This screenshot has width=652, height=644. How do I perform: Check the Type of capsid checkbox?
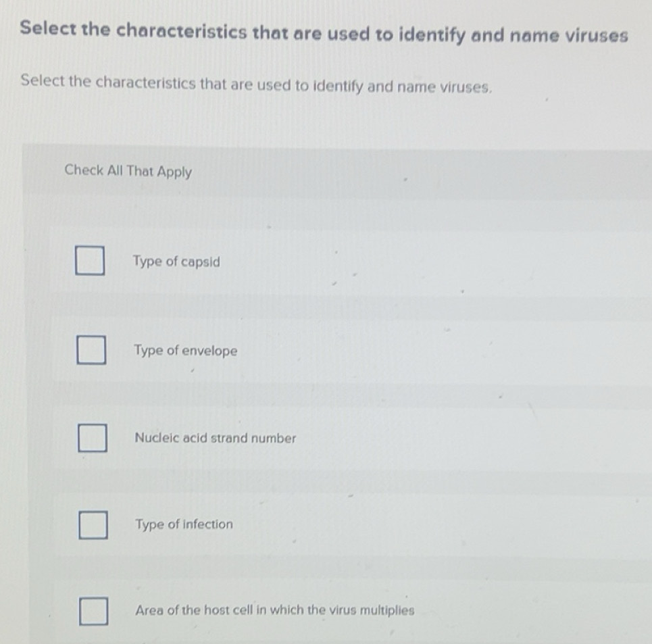click(91, 261)
